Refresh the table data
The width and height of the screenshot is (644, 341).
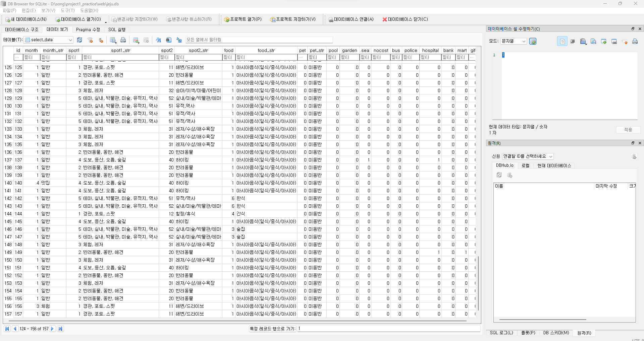[x=79, y=40]
